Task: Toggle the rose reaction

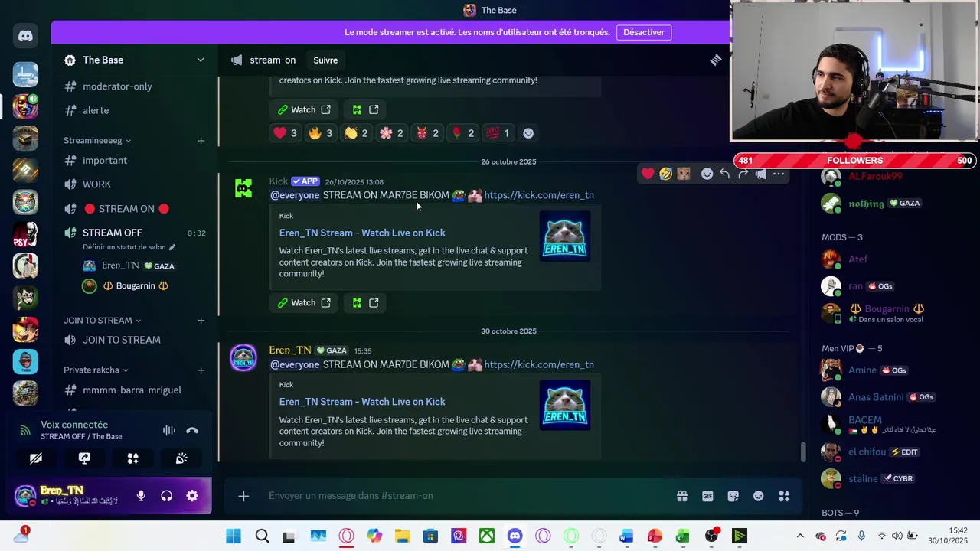Action: pos(462,133)
